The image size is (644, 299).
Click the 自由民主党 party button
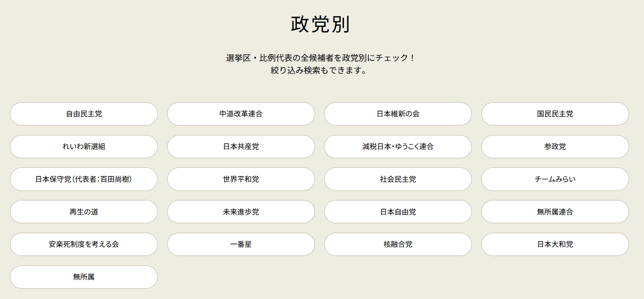(x=84, y=114)
